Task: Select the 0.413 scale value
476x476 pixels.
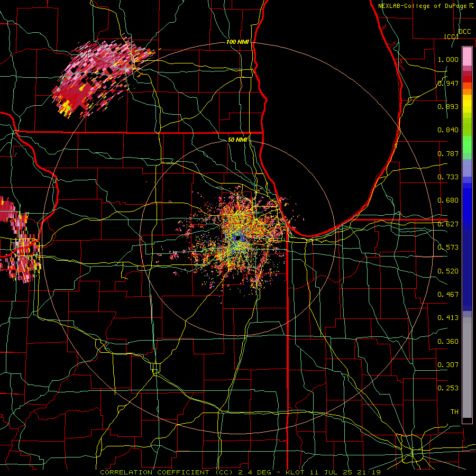Action: [x=448, y=318]
